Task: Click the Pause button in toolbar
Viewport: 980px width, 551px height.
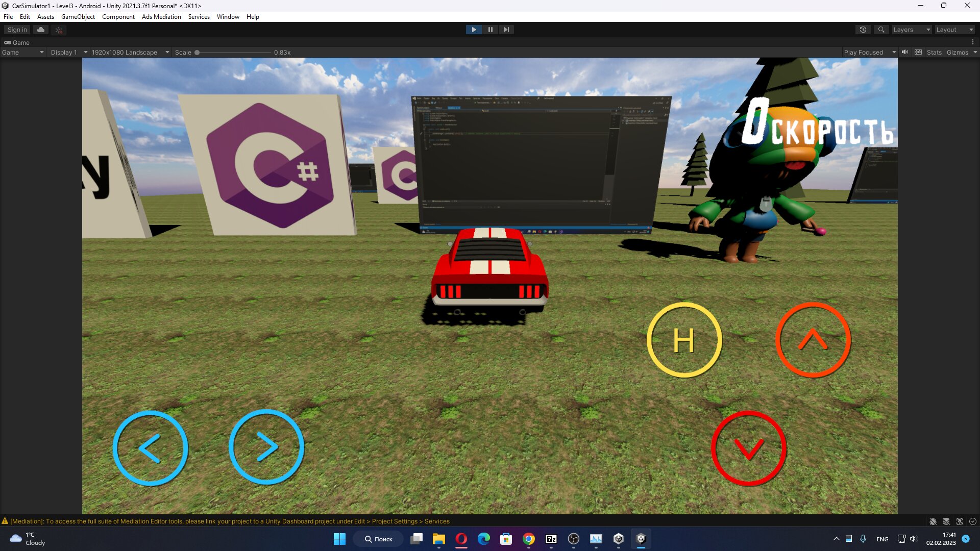Action: (490, 30)
